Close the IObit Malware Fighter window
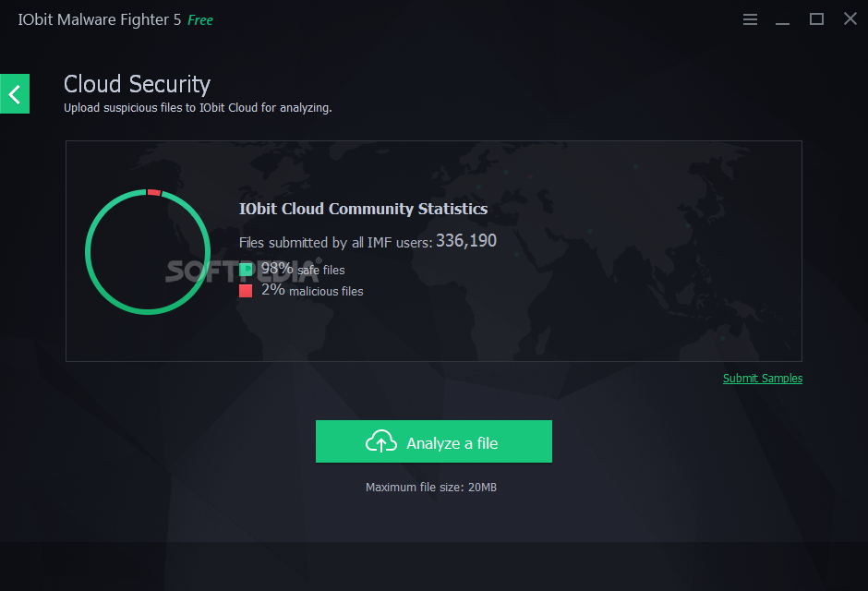The image size is (868, 591). tap(850, 18)
